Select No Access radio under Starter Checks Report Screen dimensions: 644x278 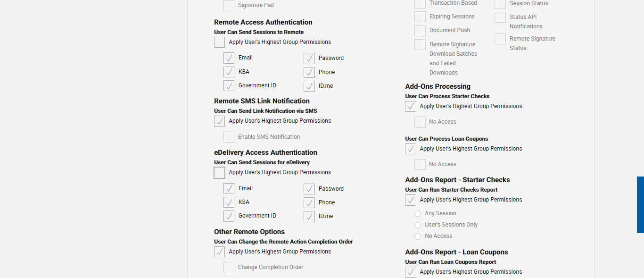[x=418, y=236]
